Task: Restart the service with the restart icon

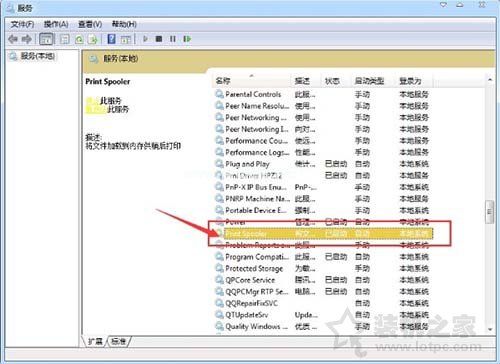Action: 187,39
